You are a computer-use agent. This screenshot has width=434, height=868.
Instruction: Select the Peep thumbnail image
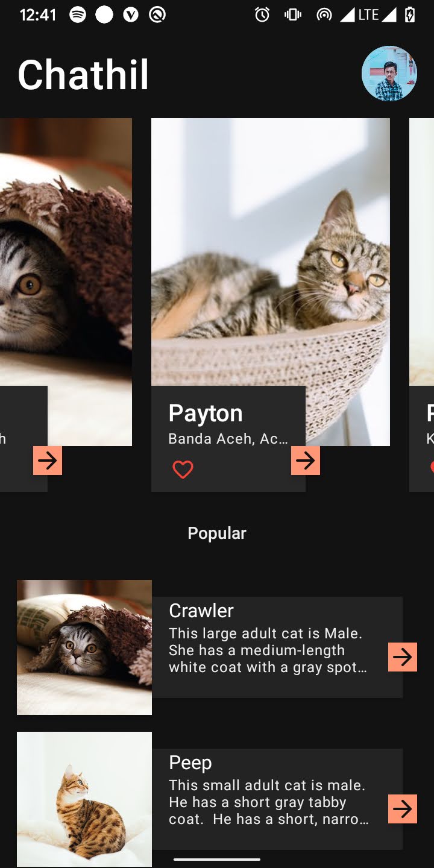click(84, 799)
